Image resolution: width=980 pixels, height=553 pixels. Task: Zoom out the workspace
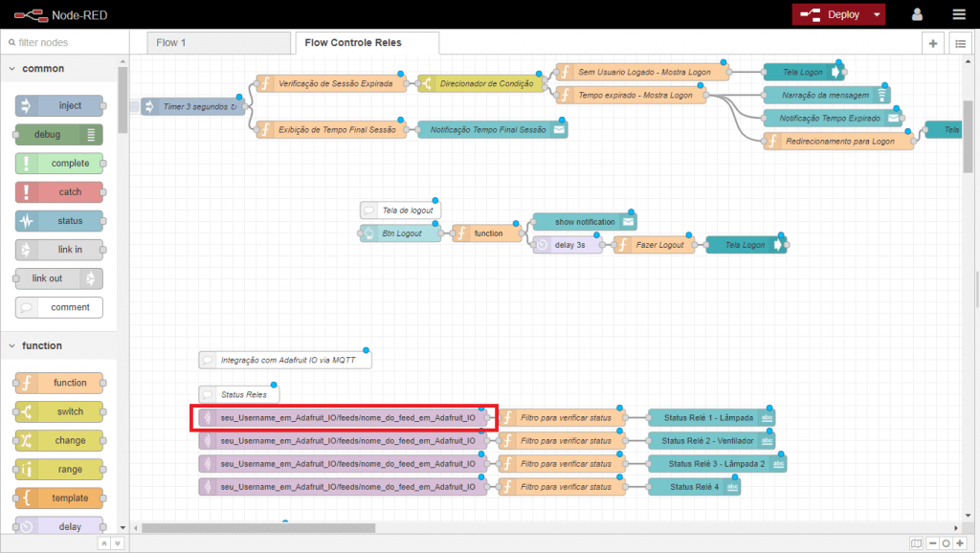pyautogui.click(x=932, y=543)
